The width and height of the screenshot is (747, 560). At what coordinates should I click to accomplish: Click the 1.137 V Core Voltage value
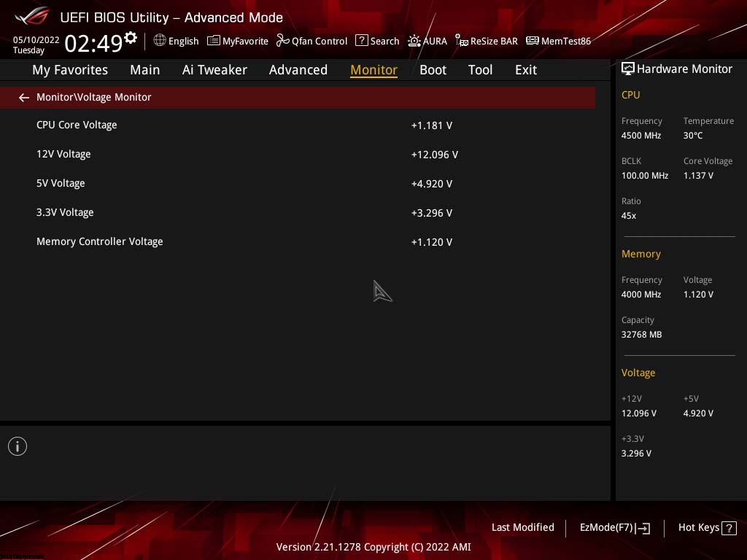point(698,175)
